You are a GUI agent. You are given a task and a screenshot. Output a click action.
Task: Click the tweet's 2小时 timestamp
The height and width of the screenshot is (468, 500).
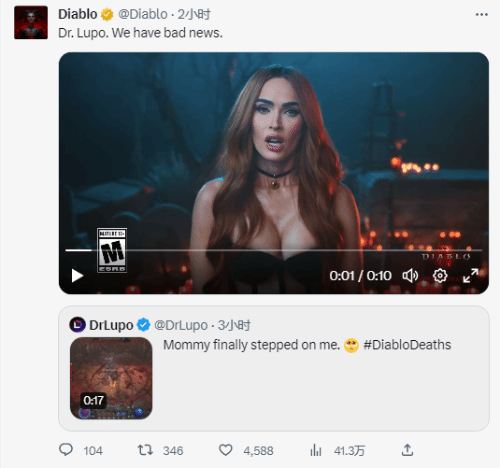(x=194, y=14)
